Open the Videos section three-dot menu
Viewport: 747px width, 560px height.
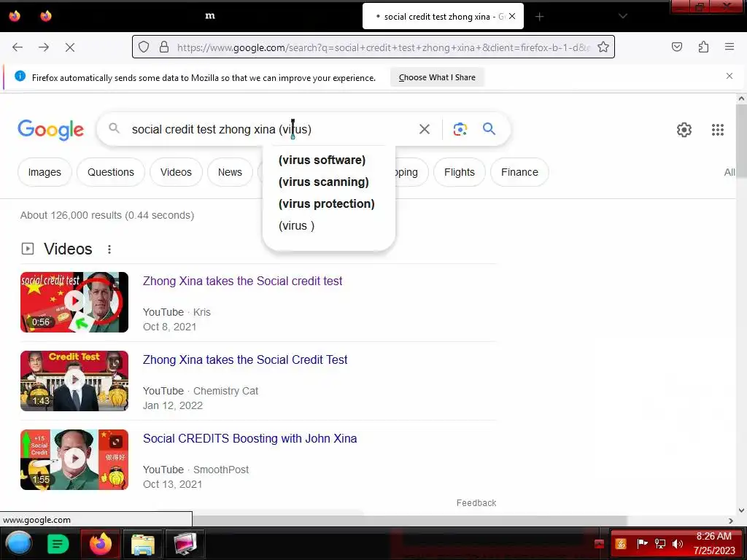(109, 249)
